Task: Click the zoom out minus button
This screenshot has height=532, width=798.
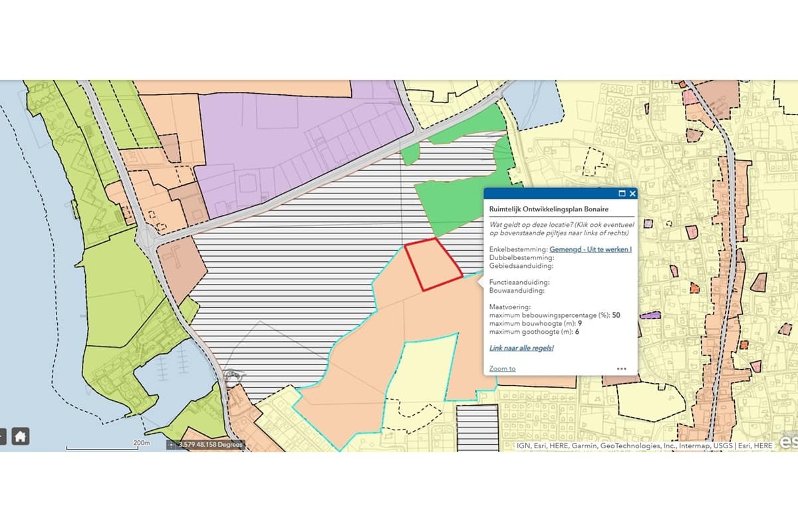Action: [x=2, y=436]
